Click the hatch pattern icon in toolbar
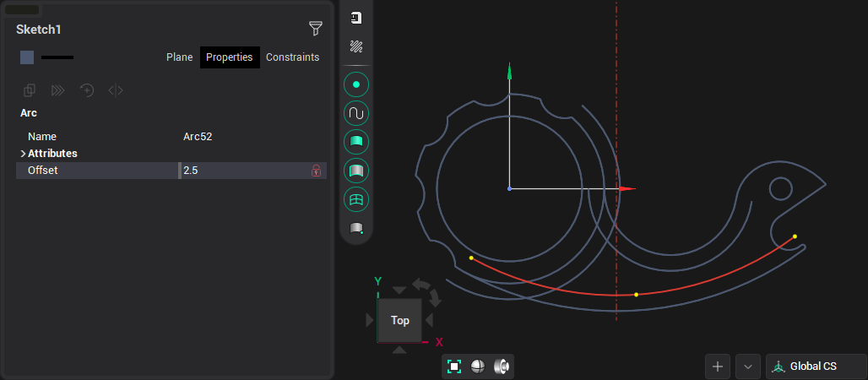Screen dimensions: 868x380 [x=356, y=47]
